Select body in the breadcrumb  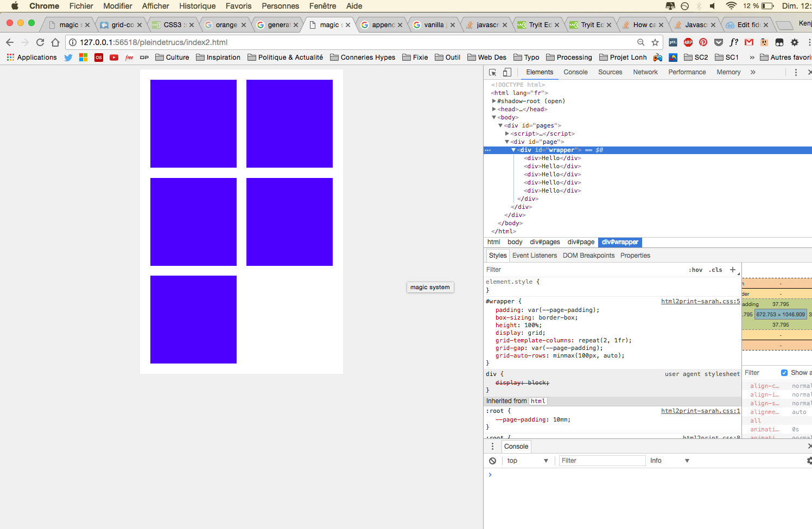(x=515, y=243)
